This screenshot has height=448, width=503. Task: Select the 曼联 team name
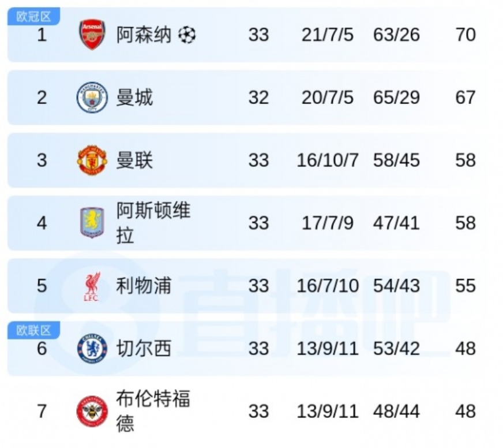tap(134, 160)
